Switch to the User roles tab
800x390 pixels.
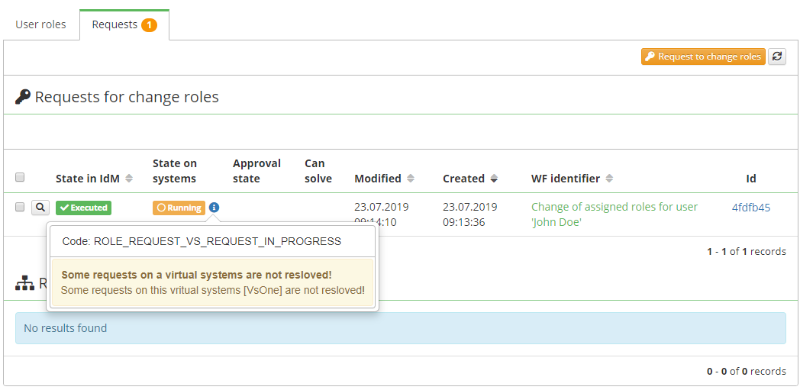41,25
